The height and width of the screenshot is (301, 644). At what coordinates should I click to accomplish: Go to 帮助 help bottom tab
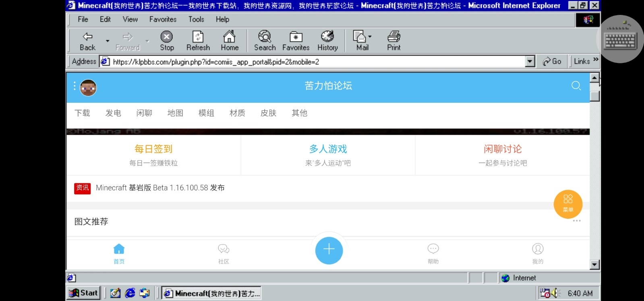[x=433, y=254]
